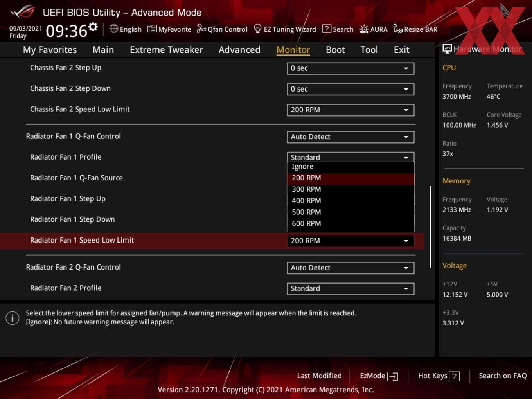Screen dimensions: 532x399
Task: Click the info icon in help area
Action: click(x=13, y=318)
